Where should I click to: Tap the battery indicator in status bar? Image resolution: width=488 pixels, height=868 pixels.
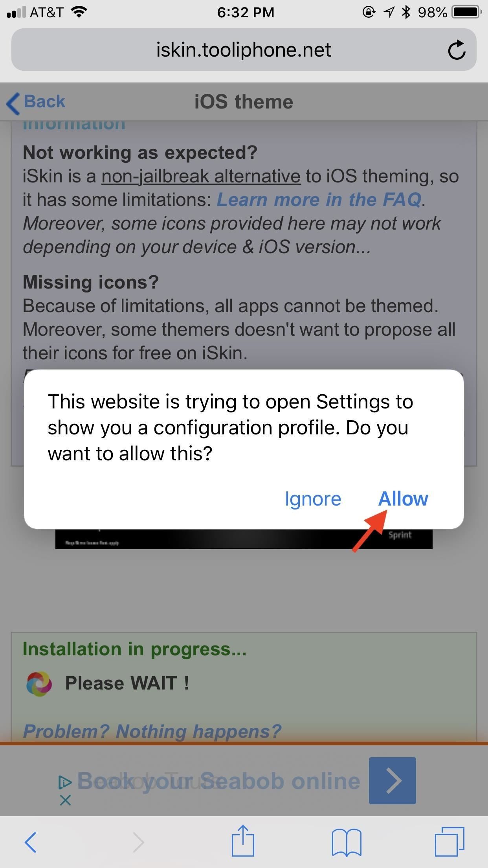coord(467,12)
